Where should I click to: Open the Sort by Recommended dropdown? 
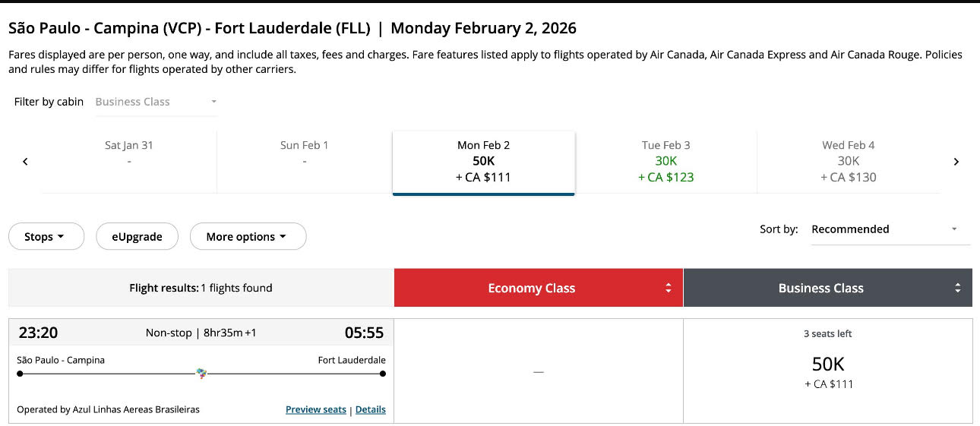(x=885, y=229)
